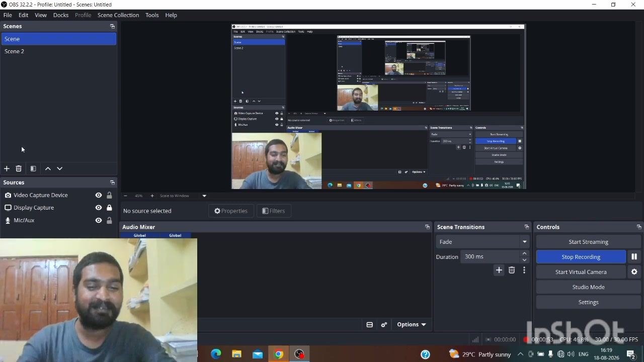Move scene up with arrow icon
This screenshot has width=644, height=362.
tap(48, 169)
